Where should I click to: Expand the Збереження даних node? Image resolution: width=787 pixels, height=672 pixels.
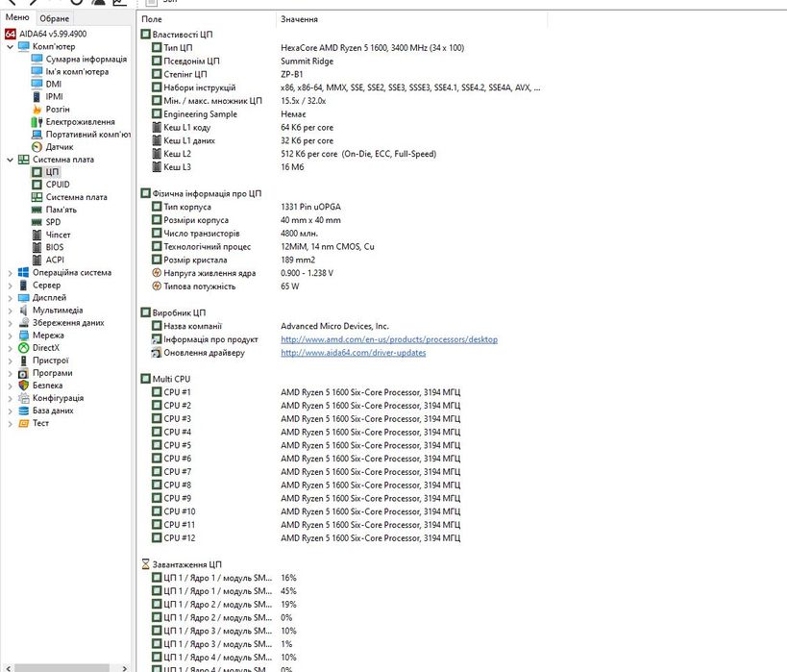[x=10, y=323]
